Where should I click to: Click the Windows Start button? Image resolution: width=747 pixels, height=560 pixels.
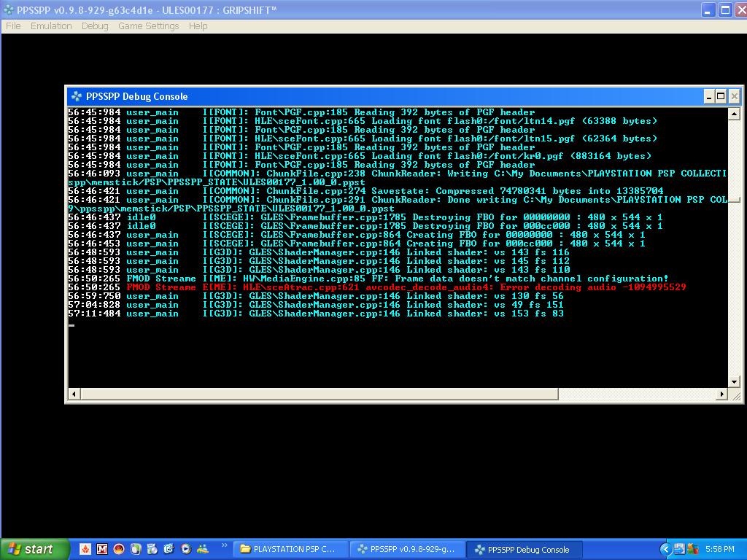34,549
